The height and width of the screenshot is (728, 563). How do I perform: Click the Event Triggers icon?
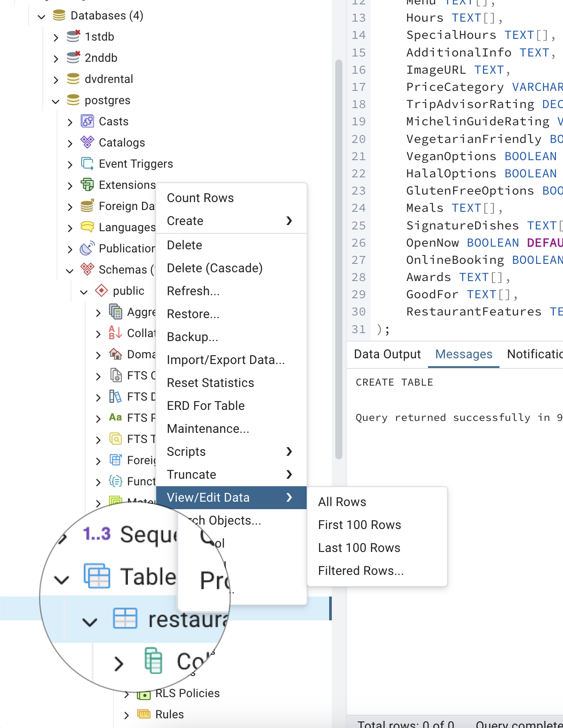[x=87, y=164]
